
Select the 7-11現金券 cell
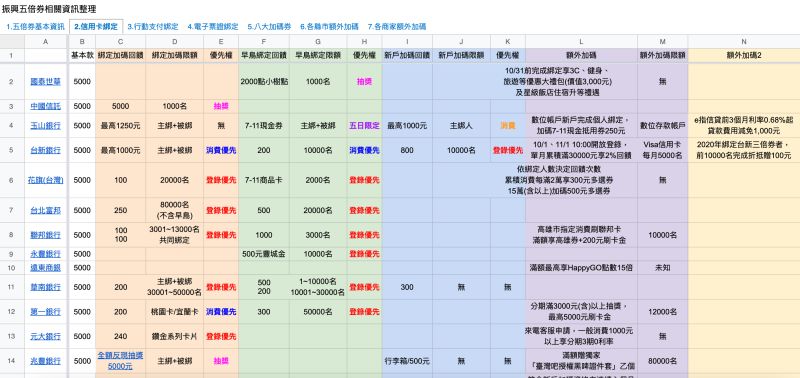pyautogui.click(x=264, y=125)
